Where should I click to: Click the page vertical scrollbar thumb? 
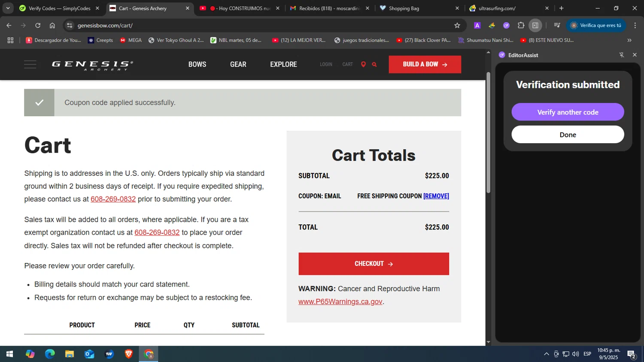tap(488, 132)
